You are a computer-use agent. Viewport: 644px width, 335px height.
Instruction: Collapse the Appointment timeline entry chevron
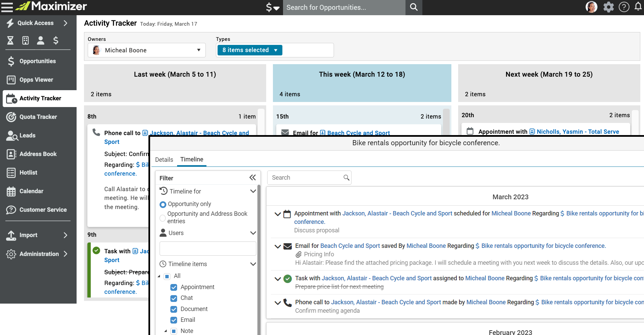point(278,214)
